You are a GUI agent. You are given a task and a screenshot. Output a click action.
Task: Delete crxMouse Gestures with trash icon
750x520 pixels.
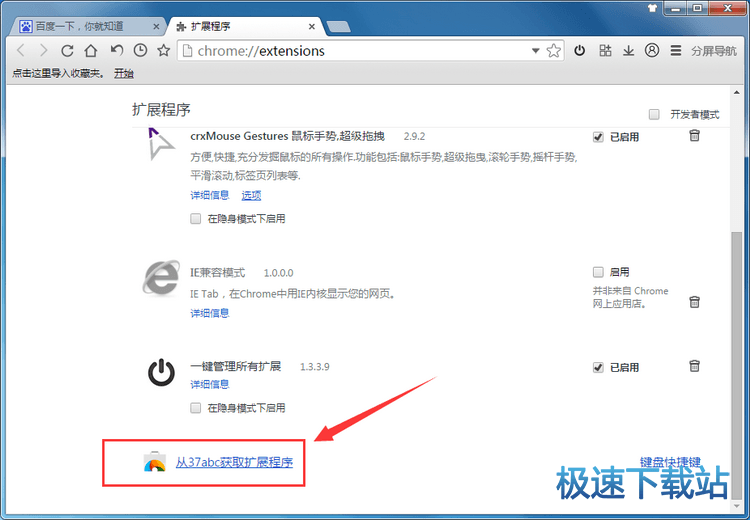pyautogui.click(x=695, y=136)
